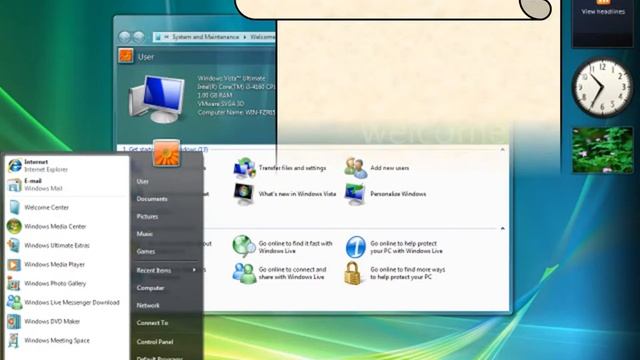
Task: Click protect your PC with Windows Live icon
Action: coord(356,247)
